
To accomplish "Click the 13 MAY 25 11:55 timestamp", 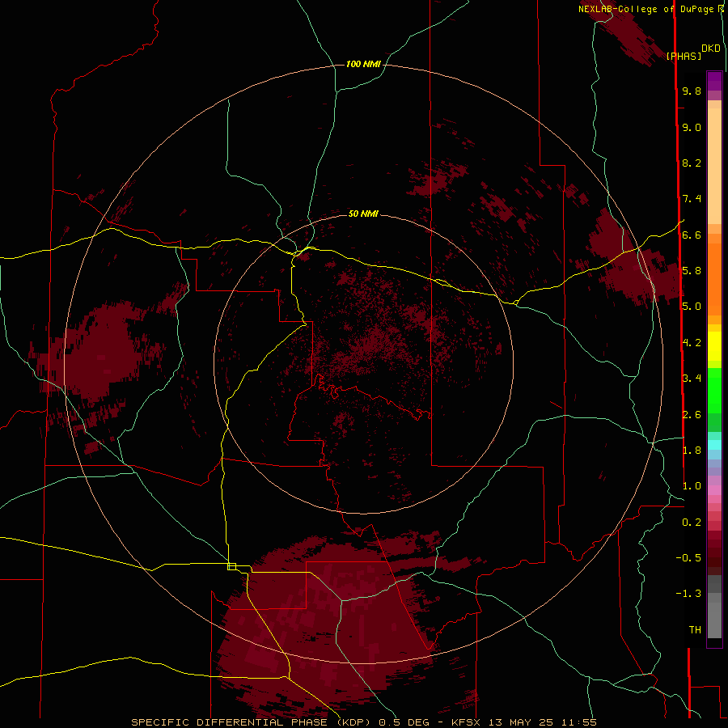I will coord(542,722).
